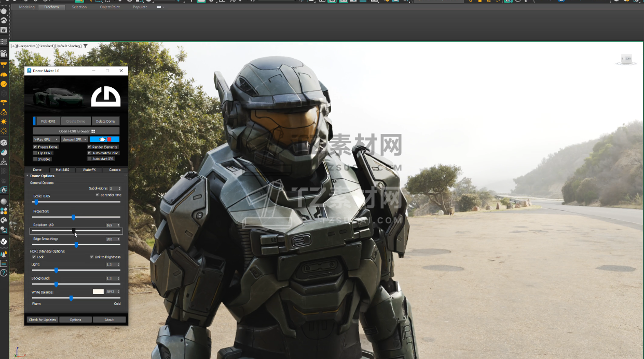Open the Selection ribbon tab
Screen dimensions: 644x359
[x=79, y=7]
